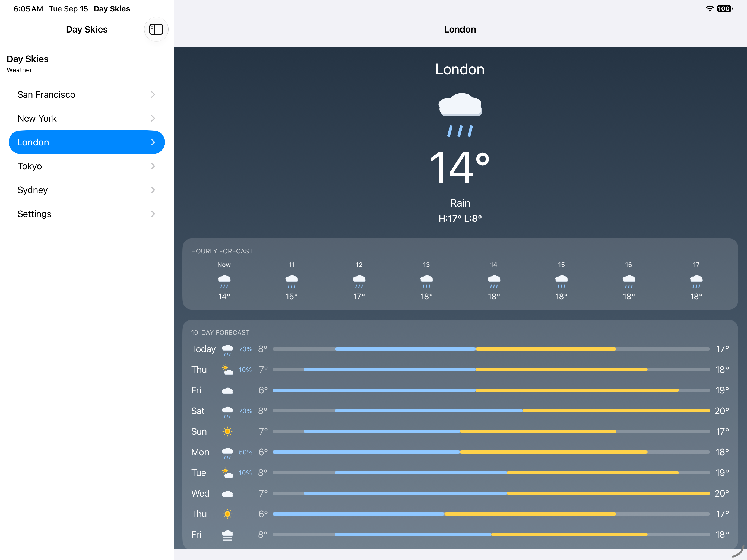The height and width of the screenshot is (560, 747).
Task: Open Sydney weather
Action: pyautogui.click(x=87, y=190)
